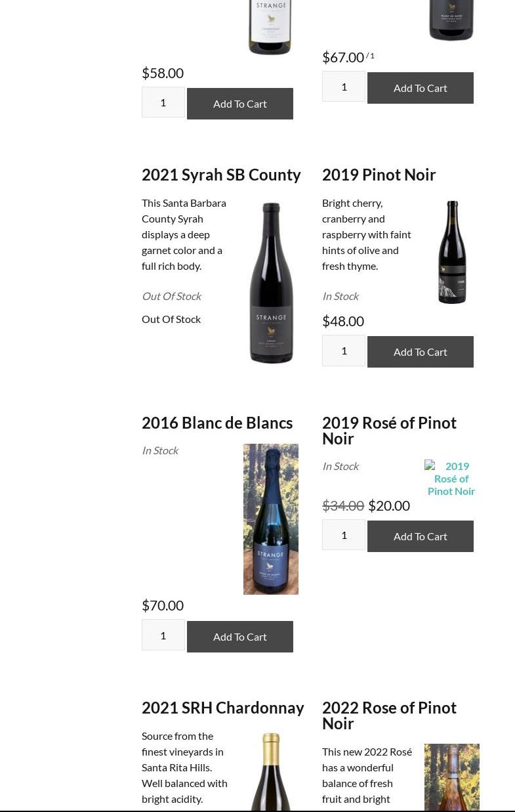Add the $58.00 wine to cart
Screen dimensions: 515x812
240,104
